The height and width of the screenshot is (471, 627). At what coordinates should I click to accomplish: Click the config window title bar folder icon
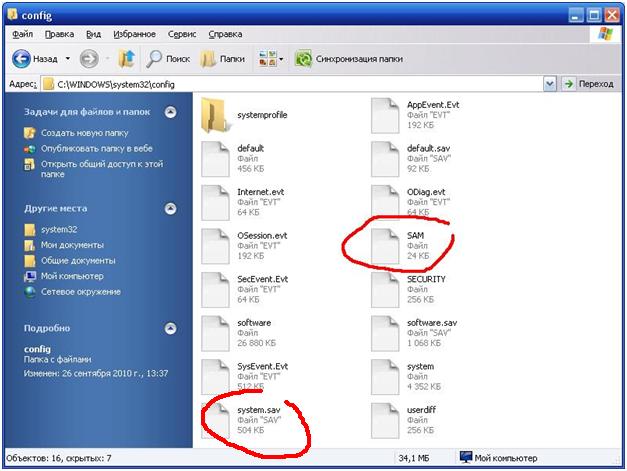[x=13, y=14]
